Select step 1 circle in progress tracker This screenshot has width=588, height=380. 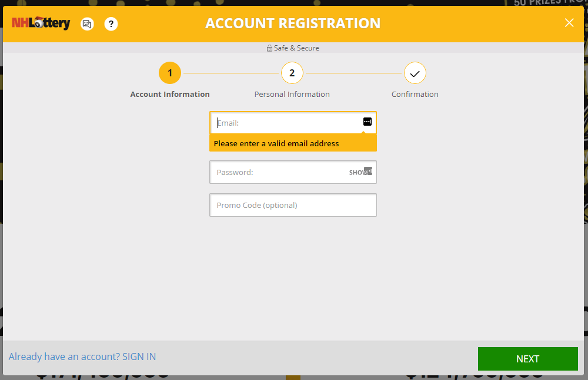click(170, 73)
